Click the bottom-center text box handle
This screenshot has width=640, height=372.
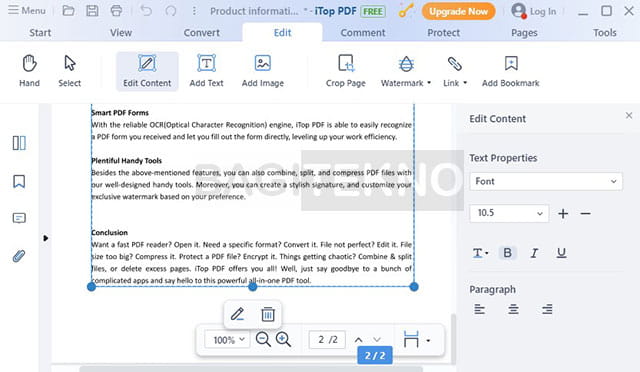[x=253, y=287]
